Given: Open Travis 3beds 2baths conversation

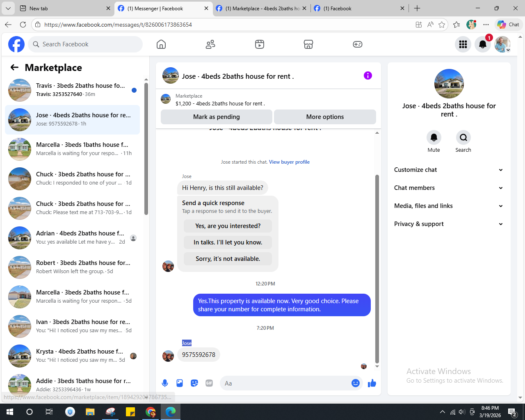Looking at the screenshot, I should click(73, 90).
